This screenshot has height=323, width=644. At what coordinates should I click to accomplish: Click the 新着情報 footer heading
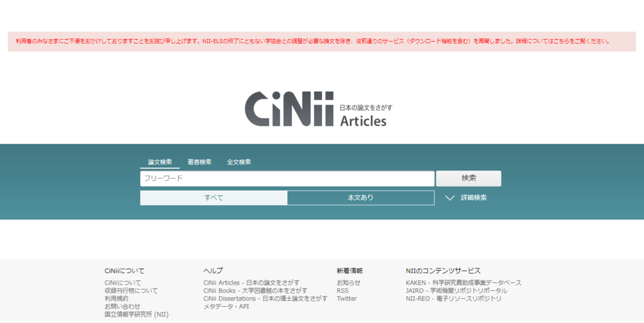point(350,271)
